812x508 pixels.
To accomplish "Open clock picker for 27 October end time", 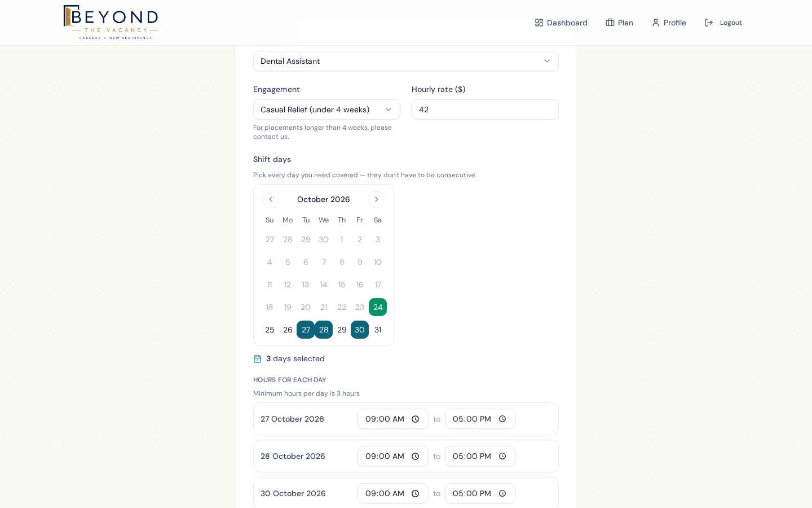I will (502, 419).
